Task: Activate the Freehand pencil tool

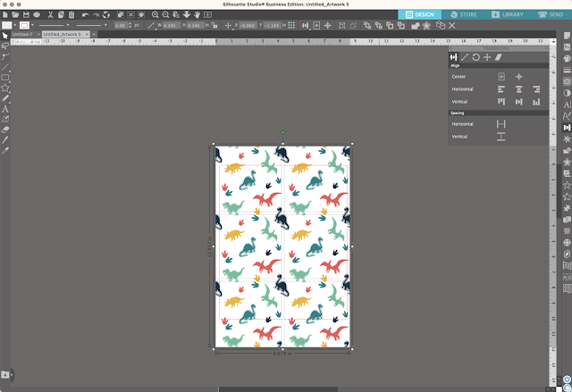Action: [x=4, y=98]
